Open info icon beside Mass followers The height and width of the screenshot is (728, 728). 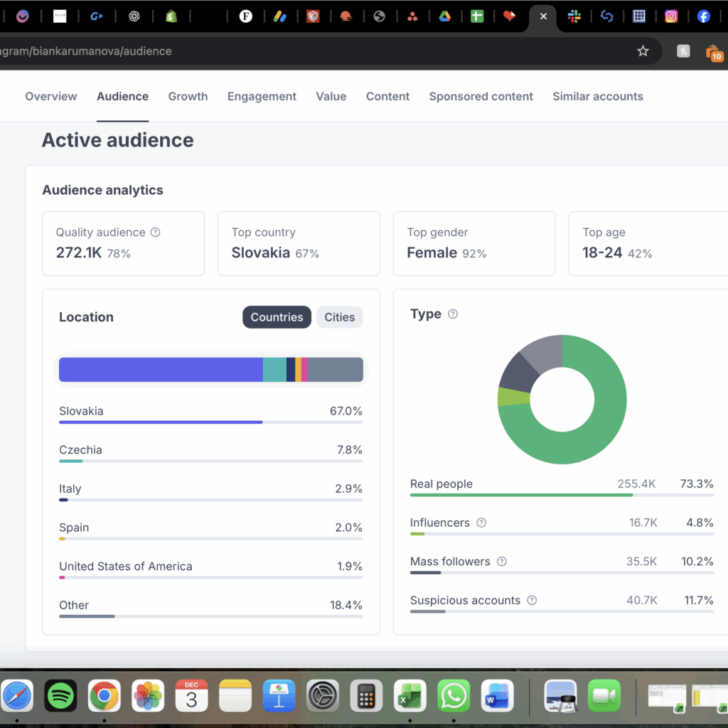pyautogui.click(x=502, y=562)
